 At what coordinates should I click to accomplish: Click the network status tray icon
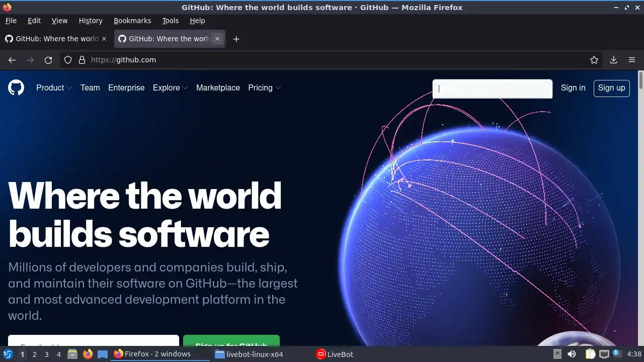coord(604,354)
